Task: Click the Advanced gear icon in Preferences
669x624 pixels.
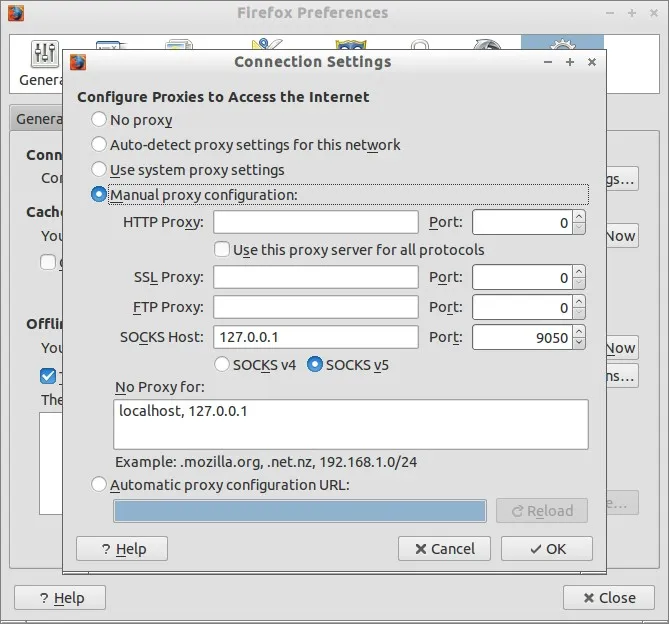Action: (562, 43)
